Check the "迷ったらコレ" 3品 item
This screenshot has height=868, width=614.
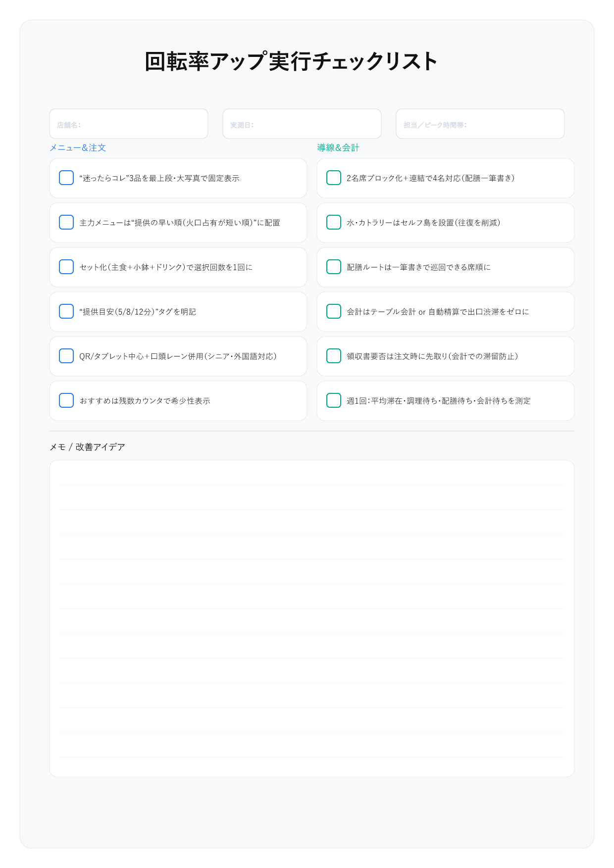(x=66, y=178)
